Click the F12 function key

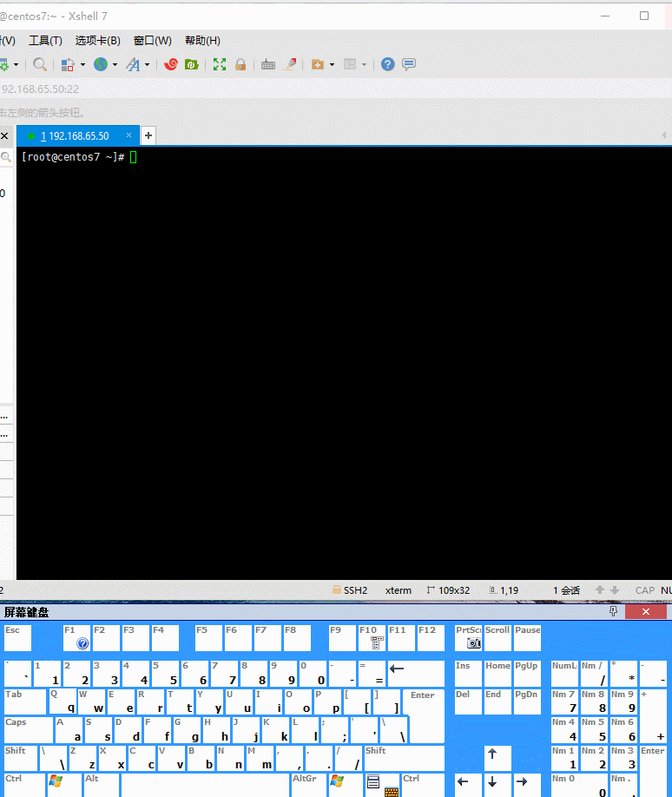tap(431, 637)
